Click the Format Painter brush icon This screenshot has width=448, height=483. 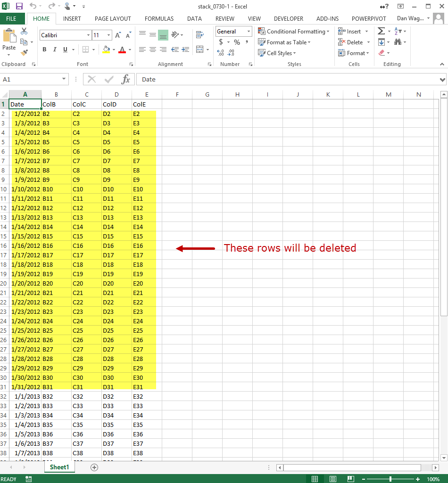click(24, 53)
